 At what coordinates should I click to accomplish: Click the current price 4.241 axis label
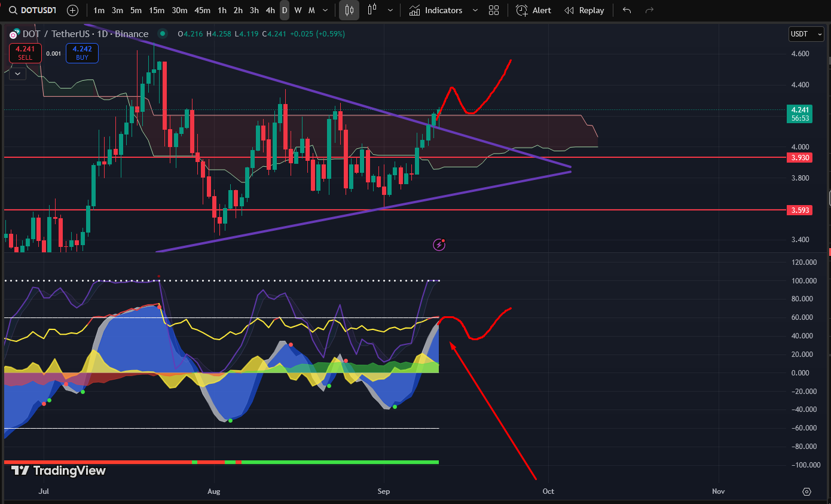tap(799, 110)
